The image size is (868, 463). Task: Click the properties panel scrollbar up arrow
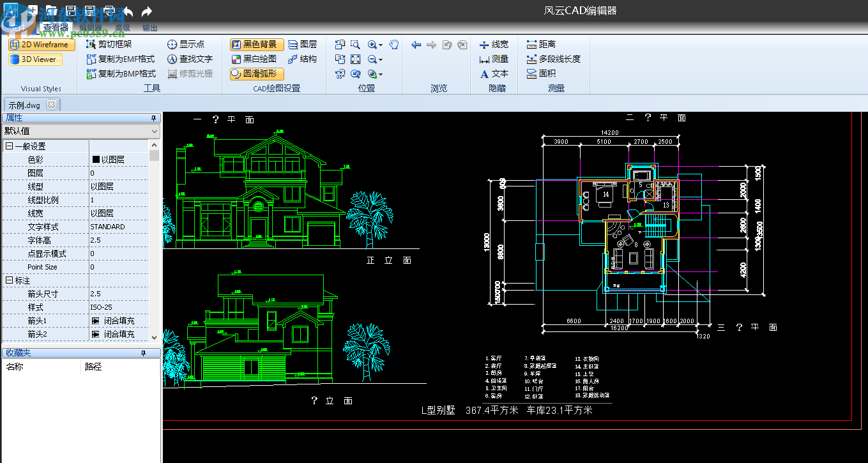point(154,145)
